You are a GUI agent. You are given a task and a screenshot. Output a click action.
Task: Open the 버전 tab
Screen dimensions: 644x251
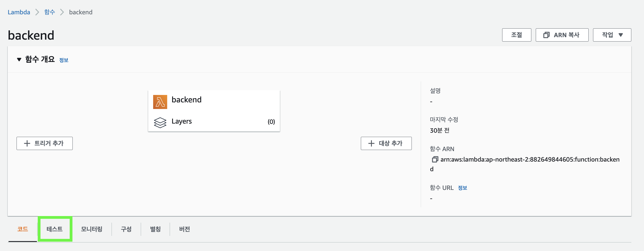[185, 229]
